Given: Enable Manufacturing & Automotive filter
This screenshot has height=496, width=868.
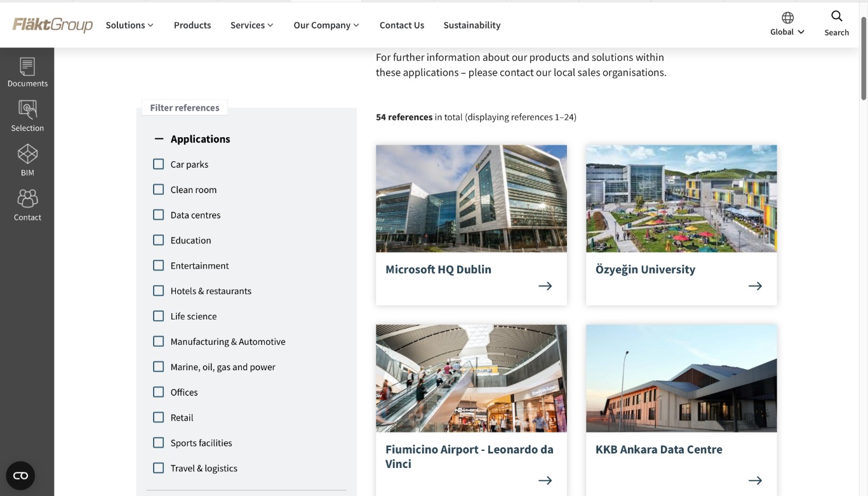Looking at the screenshot, I should point(159,342).
